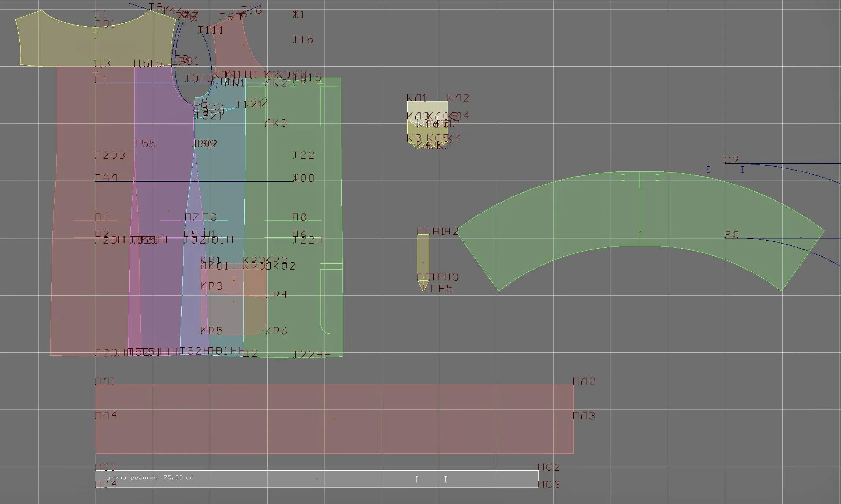Click the длина резинки 75.00 см label
This screenshot has height=504, width=841.
point(150,478)
